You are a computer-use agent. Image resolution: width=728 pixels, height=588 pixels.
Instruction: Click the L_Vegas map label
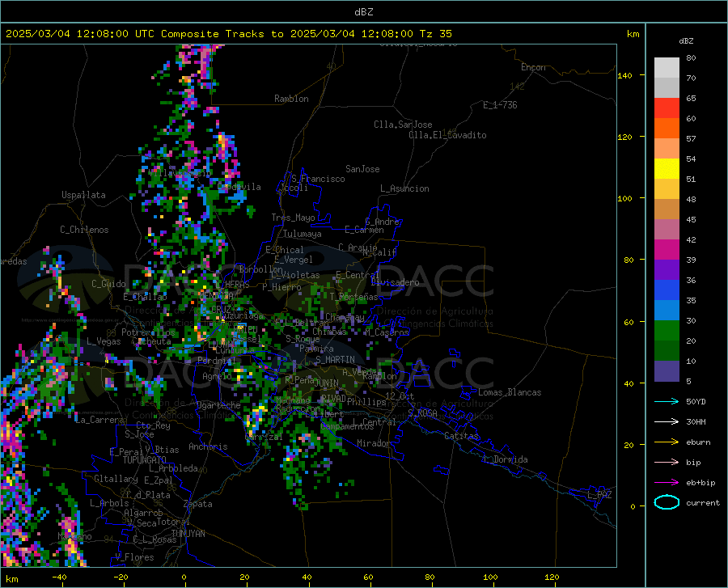(104, 341)
